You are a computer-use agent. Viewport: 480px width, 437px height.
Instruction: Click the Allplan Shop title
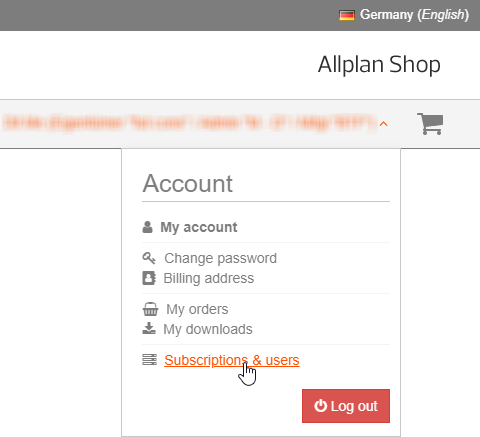(379, 64)
